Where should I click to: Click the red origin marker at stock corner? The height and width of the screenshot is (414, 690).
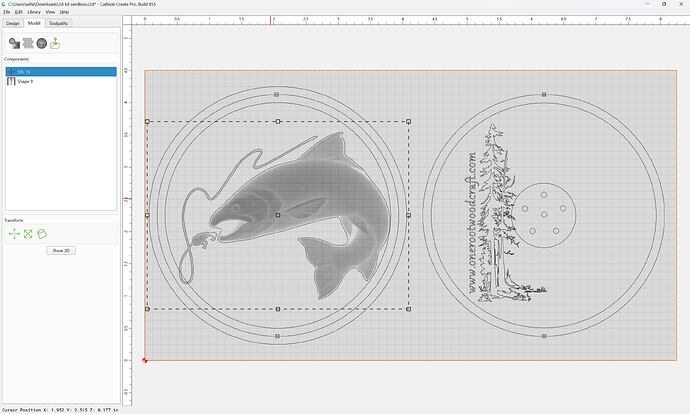coord(145,360)
